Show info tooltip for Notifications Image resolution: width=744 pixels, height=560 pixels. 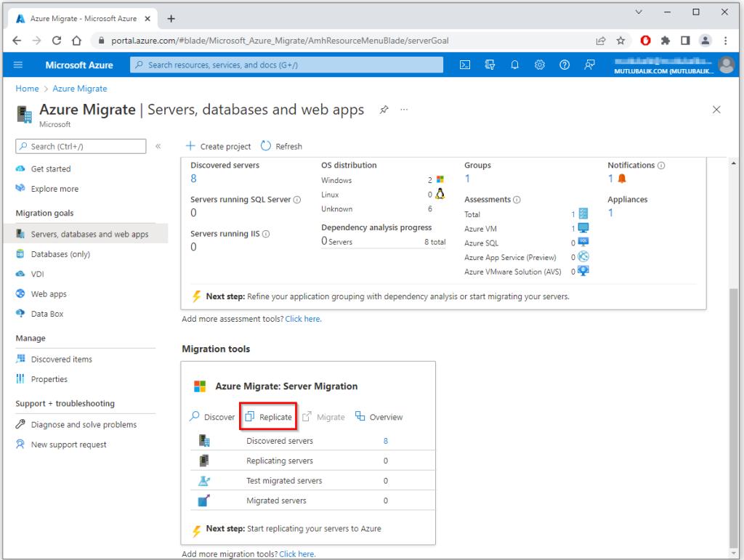coord(661,166)
